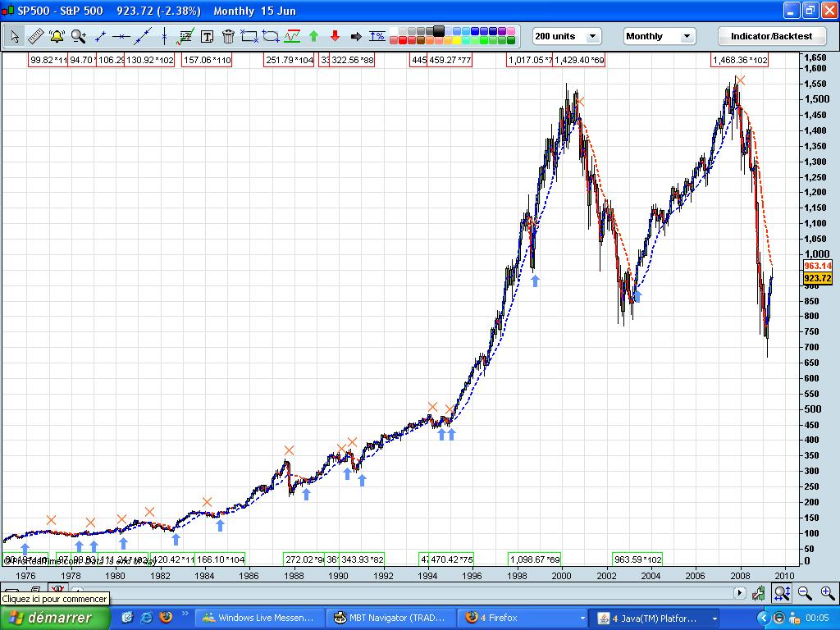This screenshot has height=630, width=840.
Task: Open the Monthly timeframe dropdown
Action: 660,36
